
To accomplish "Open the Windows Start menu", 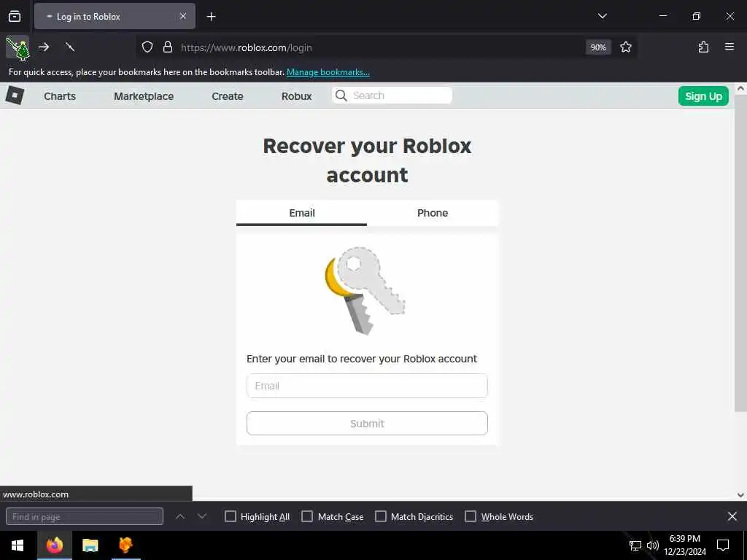I will coord(18,545).
